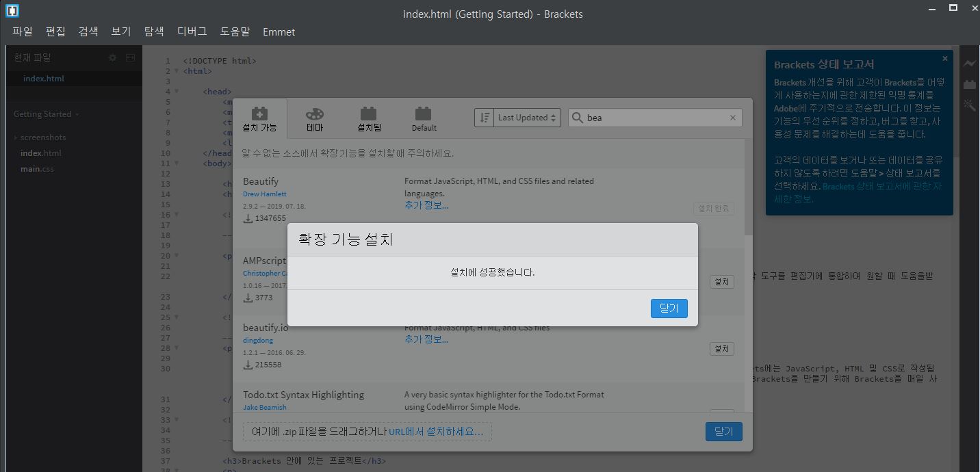Maximize the Brackets window
The width and height of the screenshot is (980, 472).
click(x=953, y=8)
